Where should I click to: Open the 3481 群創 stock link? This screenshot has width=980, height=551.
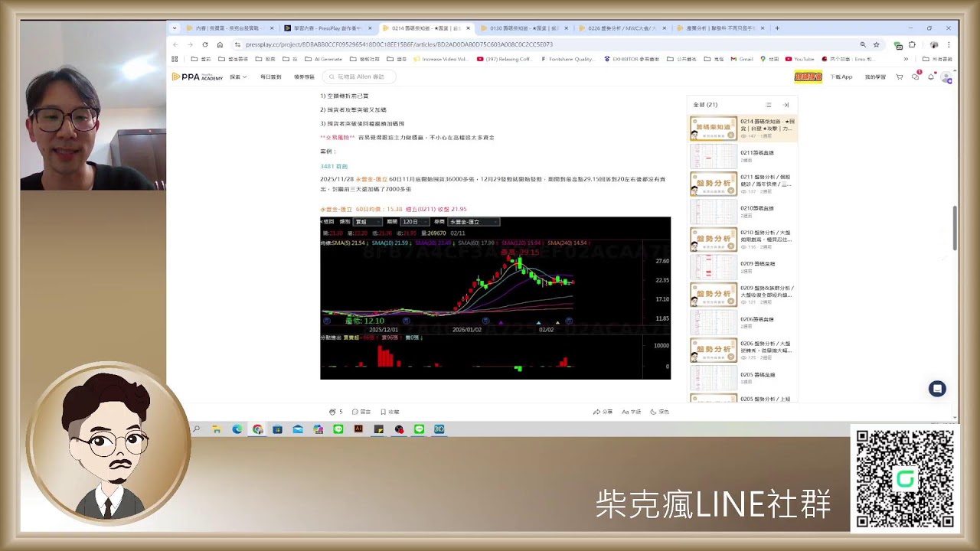[334, 166]
